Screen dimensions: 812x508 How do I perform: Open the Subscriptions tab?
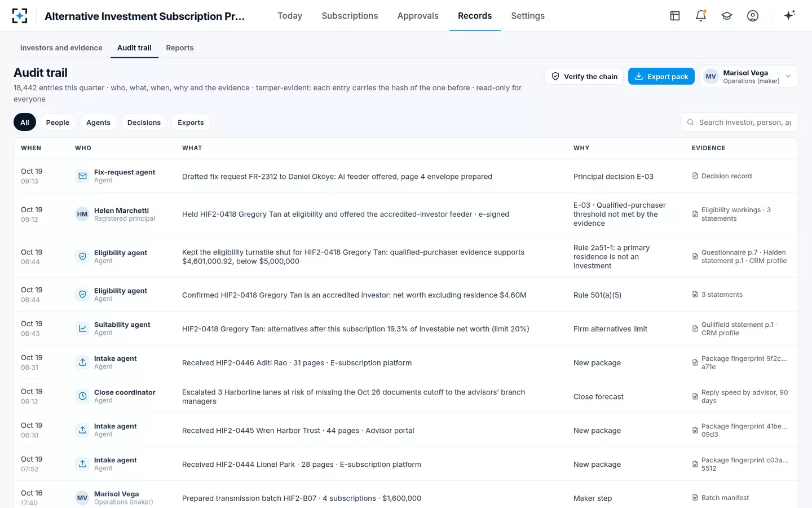350,16
